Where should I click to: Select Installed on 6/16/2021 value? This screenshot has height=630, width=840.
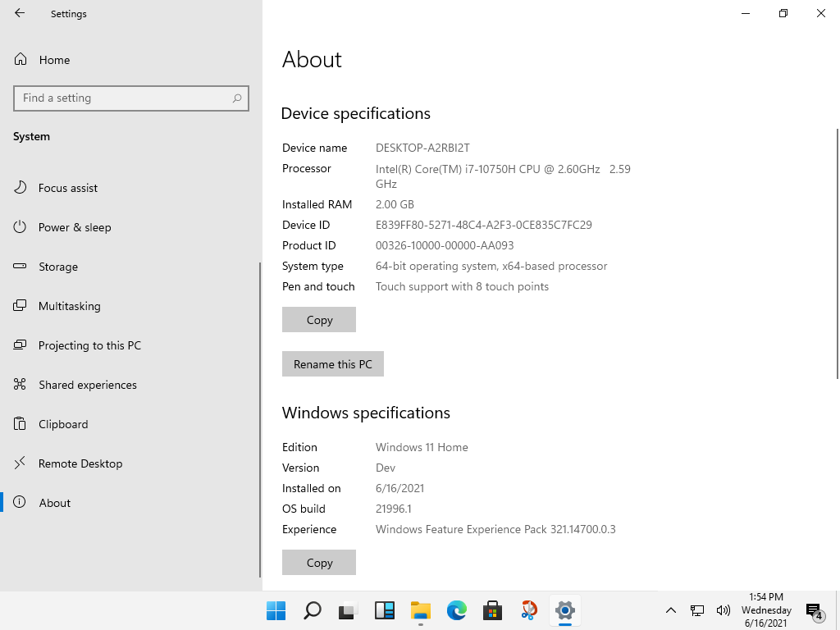pyautogui.click(x=399, y=489)
